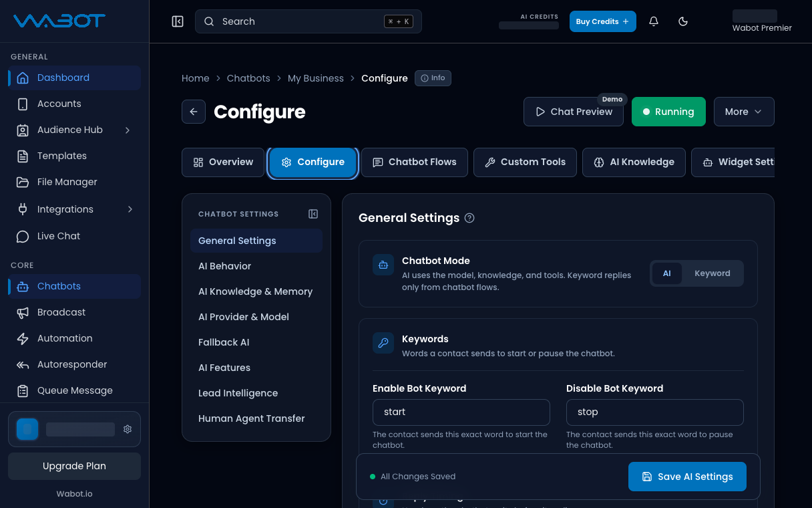Switch to the Chatbot Flows tab

[x=415, y=162]
